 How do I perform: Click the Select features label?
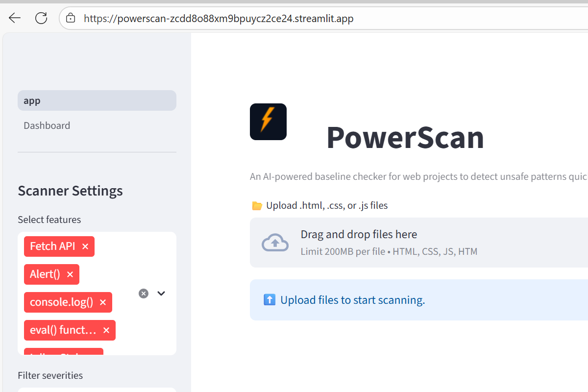pyautogui.click(x=49, y=220)
